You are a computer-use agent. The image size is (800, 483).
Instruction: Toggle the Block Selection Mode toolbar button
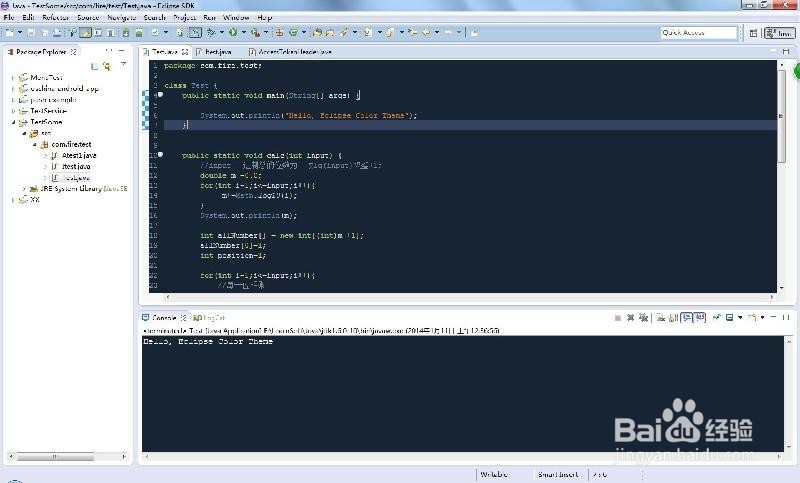pos(98,33)
